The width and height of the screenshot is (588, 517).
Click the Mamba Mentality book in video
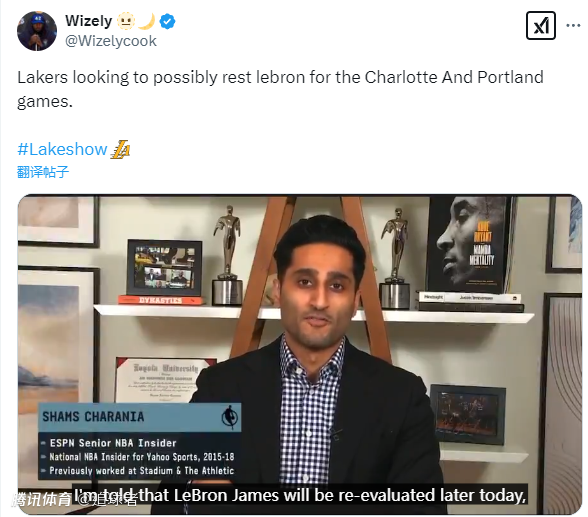pyautogui.click(x=470, y=244)
